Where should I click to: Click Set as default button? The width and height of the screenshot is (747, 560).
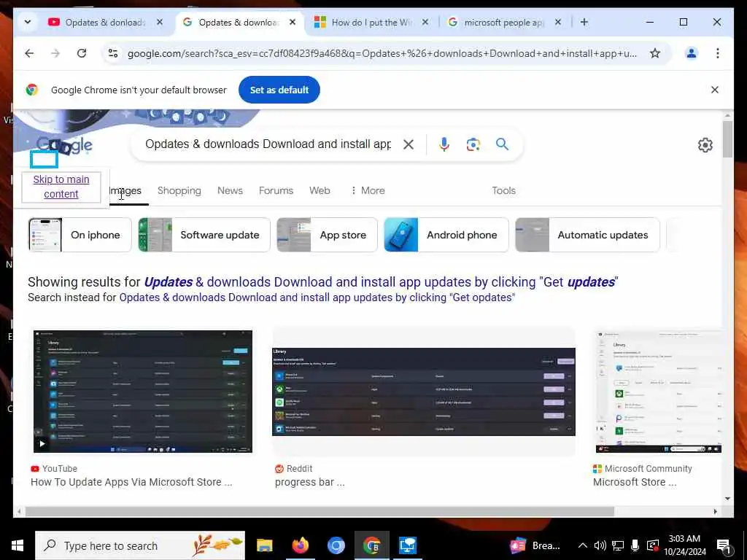[279, 90]
